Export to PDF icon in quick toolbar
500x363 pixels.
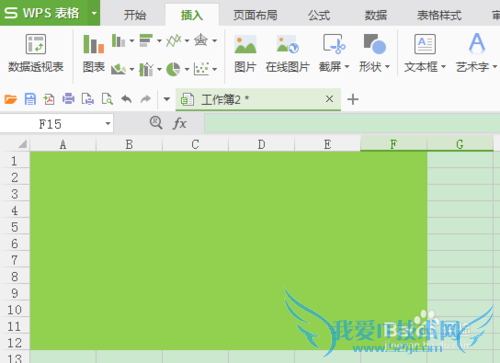[49, 99]
